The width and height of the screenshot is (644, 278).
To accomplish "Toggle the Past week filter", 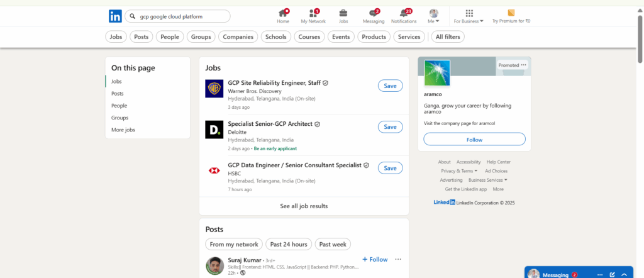I will [333, 244].
